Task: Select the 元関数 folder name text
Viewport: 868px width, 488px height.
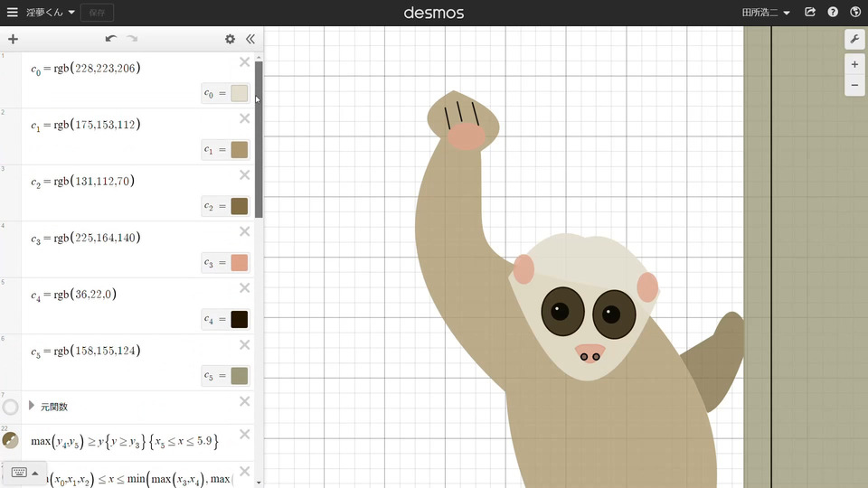Action: pos(54,407)
